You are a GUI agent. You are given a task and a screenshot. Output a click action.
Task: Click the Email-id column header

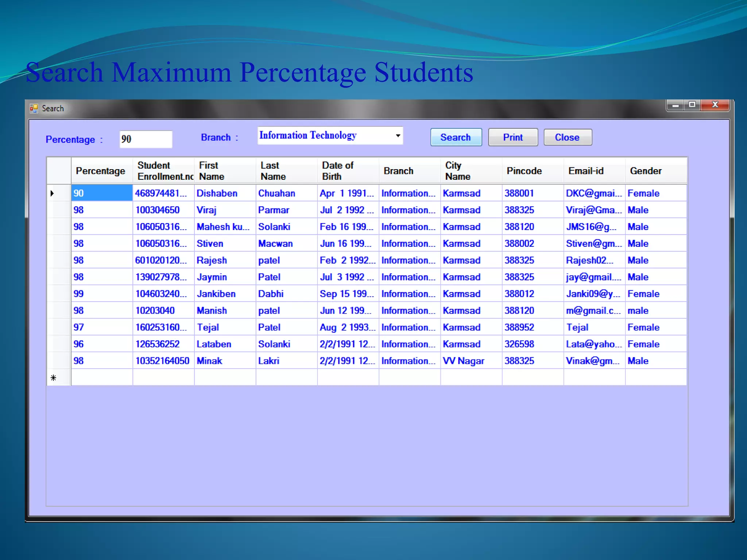595,171
